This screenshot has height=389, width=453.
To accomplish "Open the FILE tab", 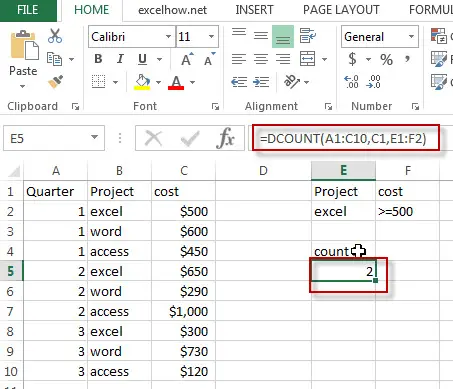I will 28,10.
